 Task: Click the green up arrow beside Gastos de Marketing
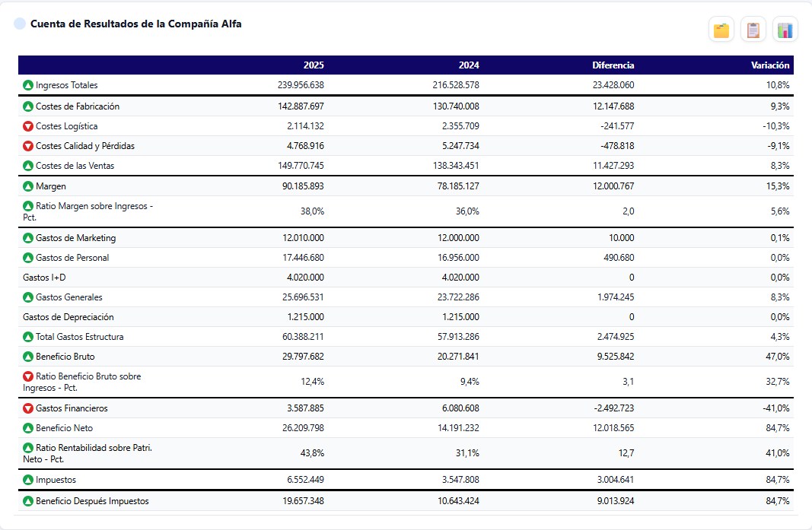point(28,238)
